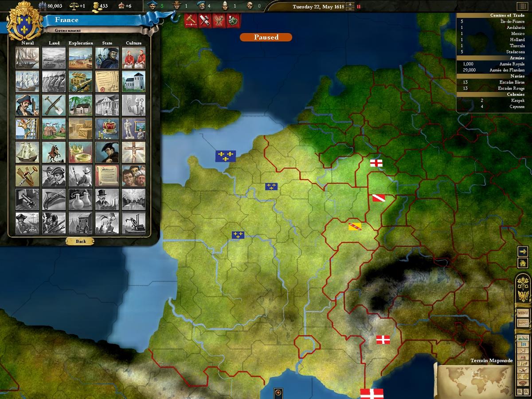Viewport: 532px width, 399px height.
Task: Open the Holy Roman Empire eagle icon
Action: (523, 295)
